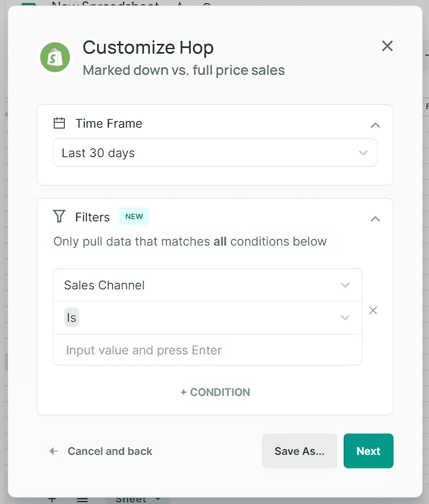The height and width of the screenshot is (504, 429).
Task: Collapse the Time Frame section
Action: pos(375,125)
